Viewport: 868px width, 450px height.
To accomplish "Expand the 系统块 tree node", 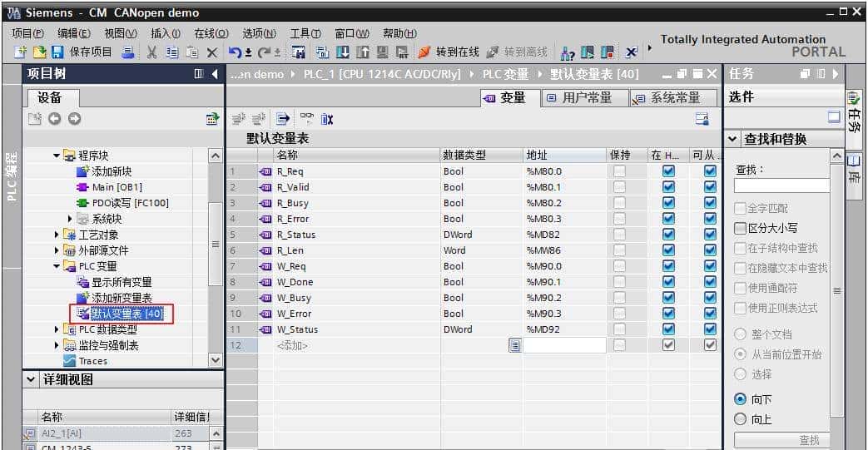I will pyautogui.click(x=70, y=219).
